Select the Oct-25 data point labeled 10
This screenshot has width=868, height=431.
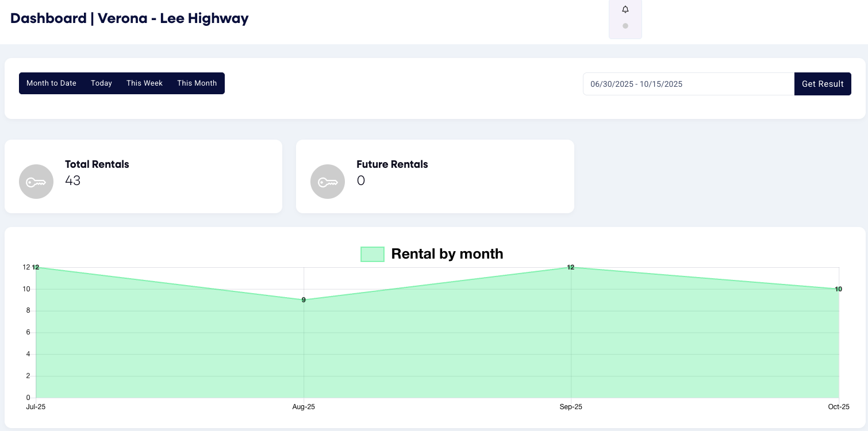coord(838,289)
